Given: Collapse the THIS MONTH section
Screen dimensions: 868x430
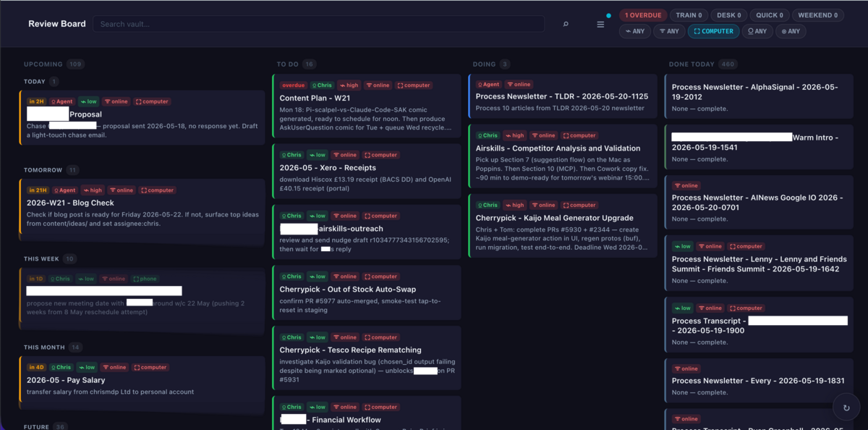Looking at the screenshot, I should coord(54,347).
